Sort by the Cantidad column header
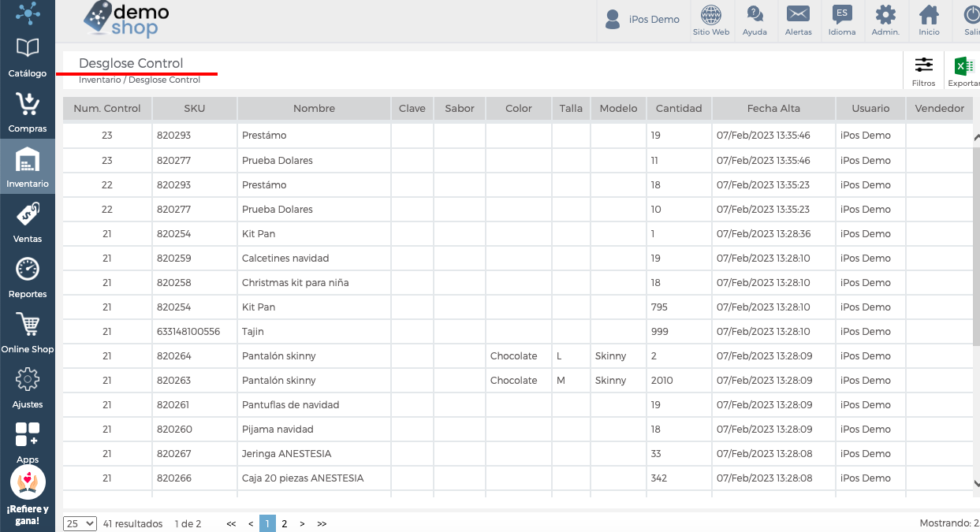 [679, 109]
